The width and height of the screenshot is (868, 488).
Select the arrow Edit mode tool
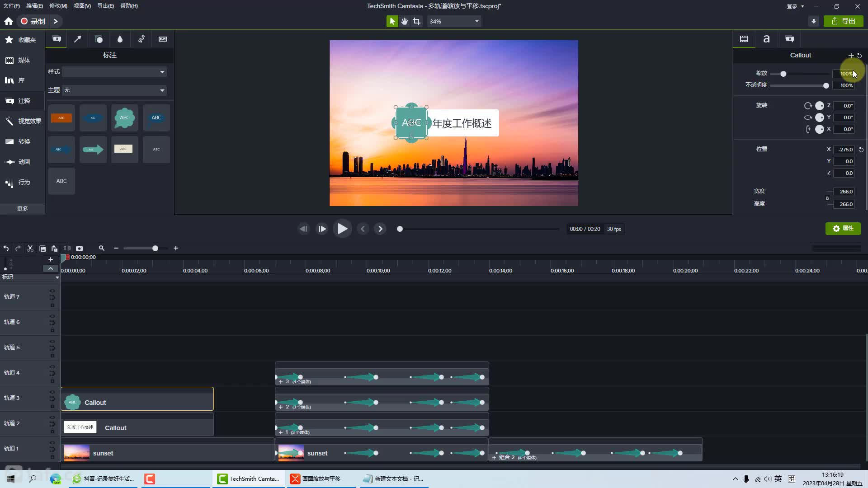392,21
